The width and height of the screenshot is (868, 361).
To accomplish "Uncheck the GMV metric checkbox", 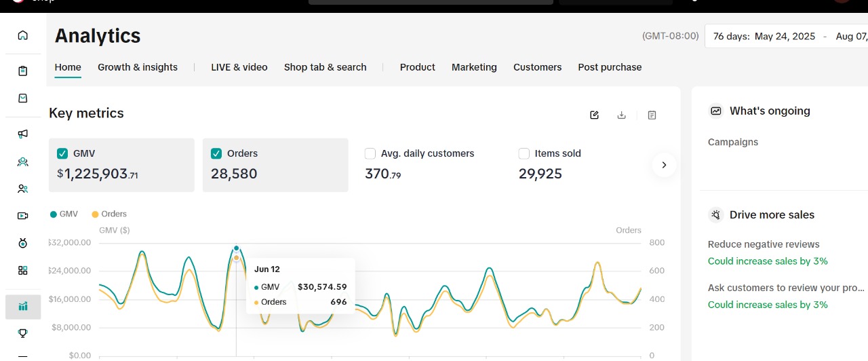I will pyautogui.click(x=62, y=153).
